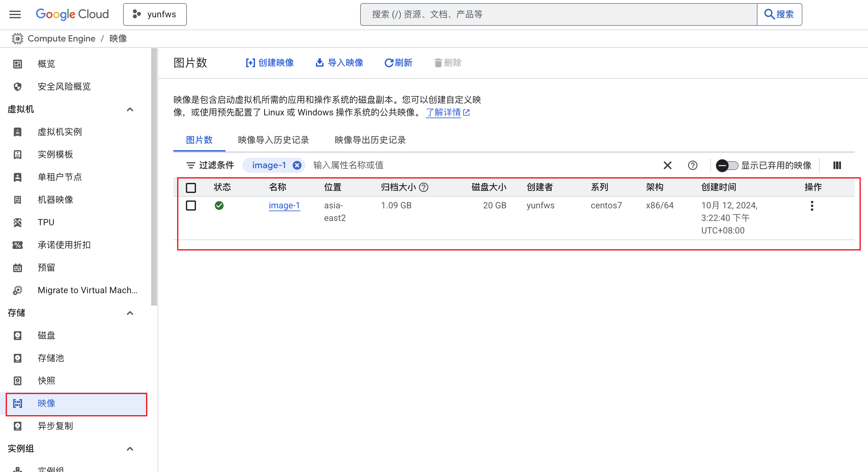Collapse the 存储 sidebar section
Screen dimensions: 868x472
[x=130, y=313]
